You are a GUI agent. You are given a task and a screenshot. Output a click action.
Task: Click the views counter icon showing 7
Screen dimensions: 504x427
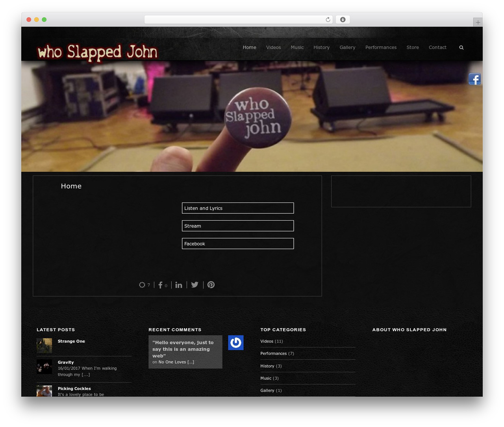142,285
